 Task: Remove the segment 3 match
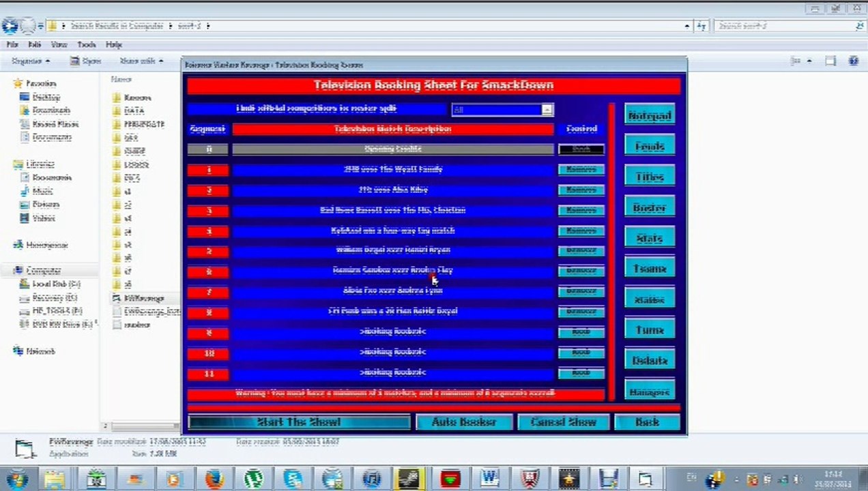coord(581,210)
